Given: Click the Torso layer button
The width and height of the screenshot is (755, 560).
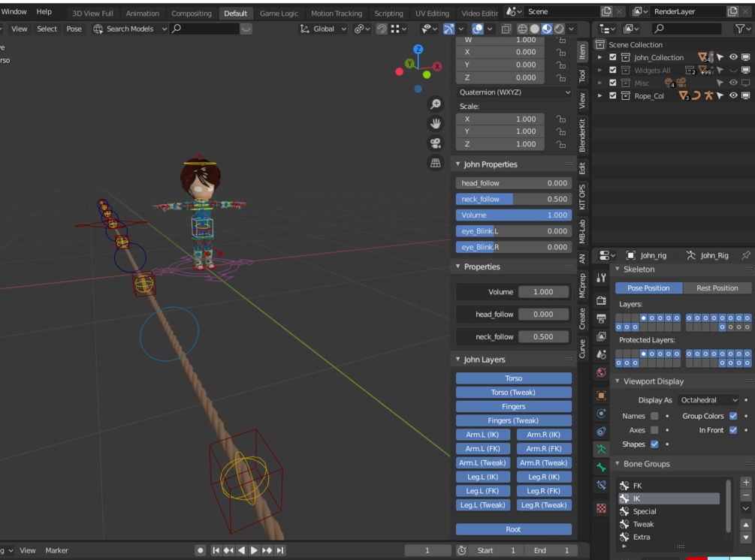Looking at the screenshot, I should 514,378.
